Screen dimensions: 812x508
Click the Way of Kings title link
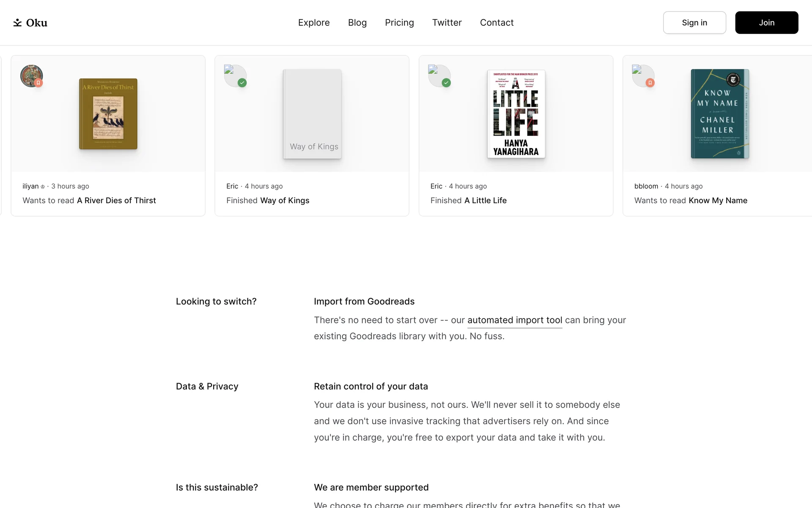(x=285, y=201)
